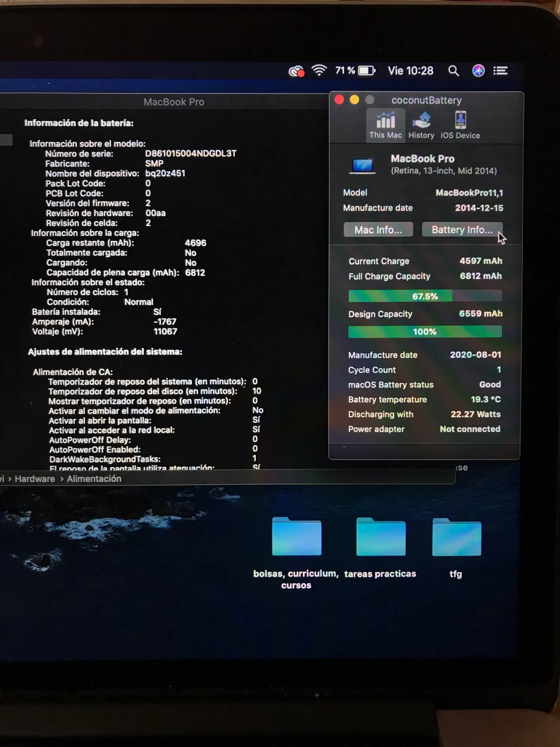The height and width of the screenshot is (747, 560).
Task: Click the Design Capacity value 6559 mAh
Action: (x=481, y=313)
